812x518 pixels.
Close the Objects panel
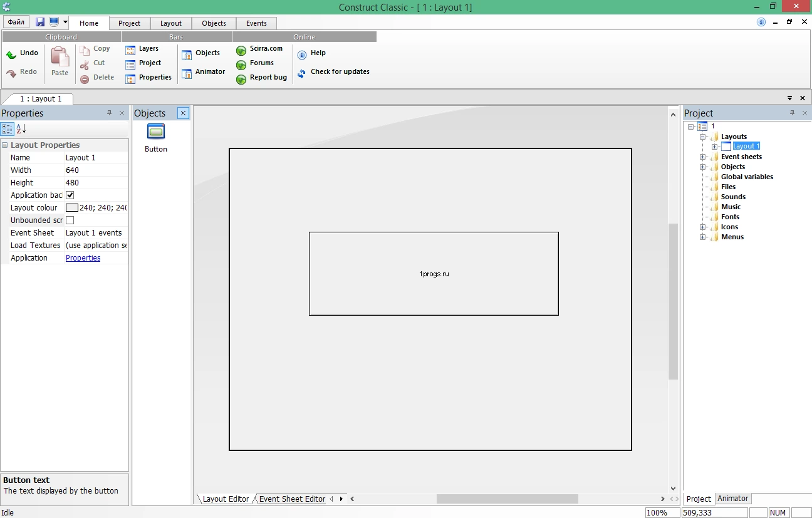pyautogui.click(x=183, y=113)
